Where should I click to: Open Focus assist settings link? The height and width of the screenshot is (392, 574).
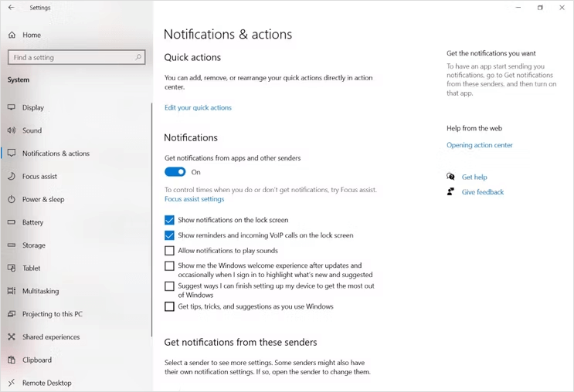pos(195,199)
